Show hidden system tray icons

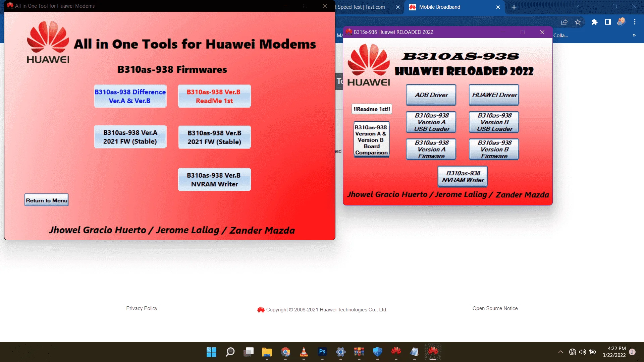click(560, 352)
